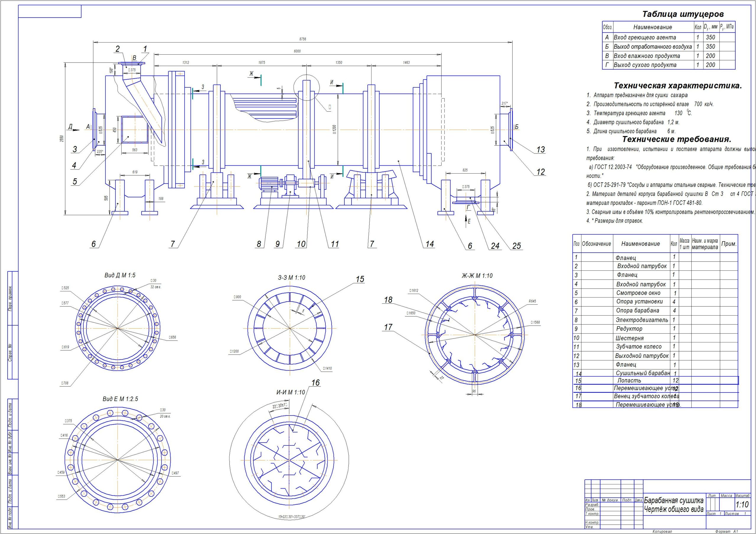Click 'Сушильный барабан' in the parts list

643,373
